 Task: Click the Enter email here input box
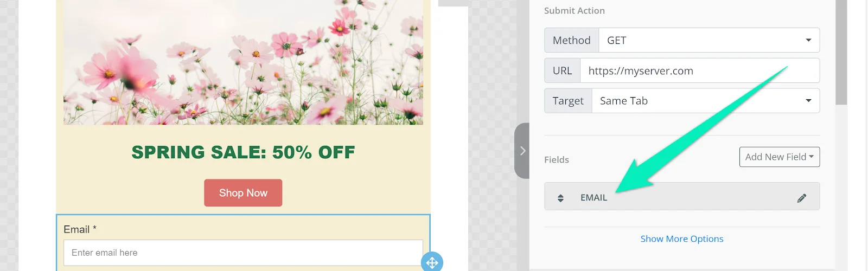coord(243,253)
